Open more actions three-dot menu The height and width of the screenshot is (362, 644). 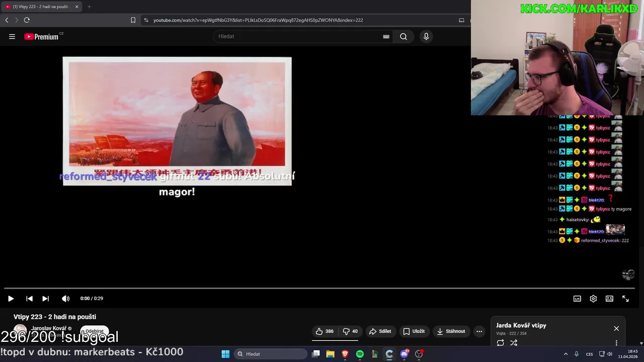click(479, 331)
